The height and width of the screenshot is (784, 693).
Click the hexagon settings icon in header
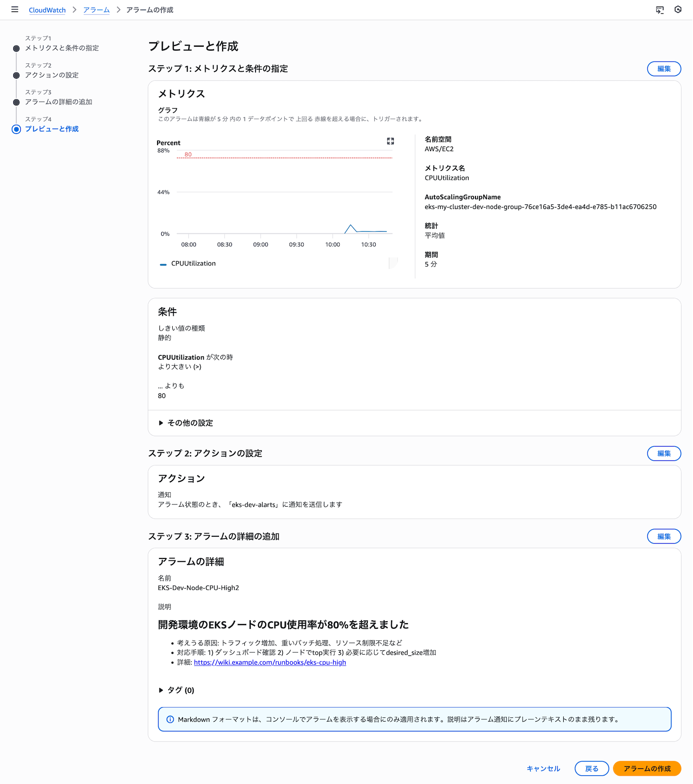click(x=678, y=9)
